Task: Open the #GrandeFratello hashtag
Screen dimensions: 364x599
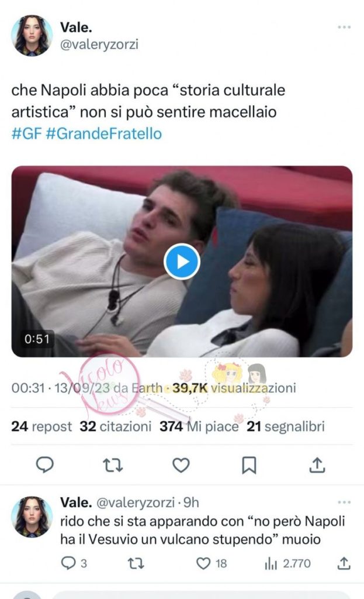Action: point(104,134)
